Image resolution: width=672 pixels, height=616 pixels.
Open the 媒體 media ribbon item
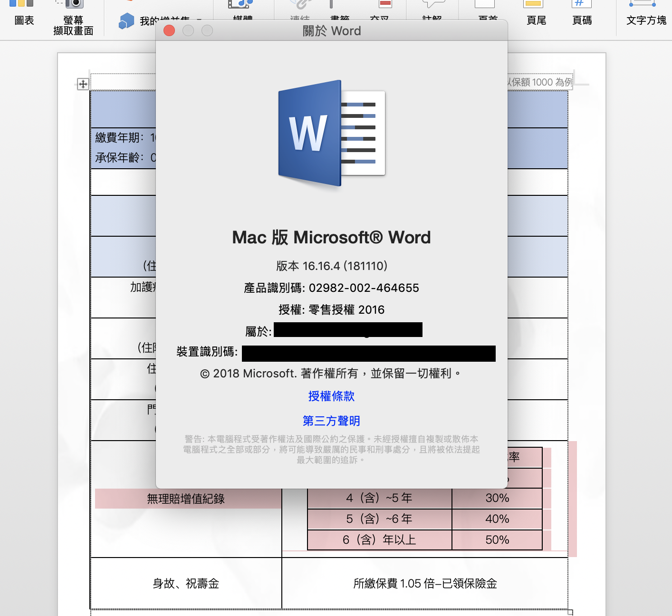pyautogui.click(x=242, y=10)
